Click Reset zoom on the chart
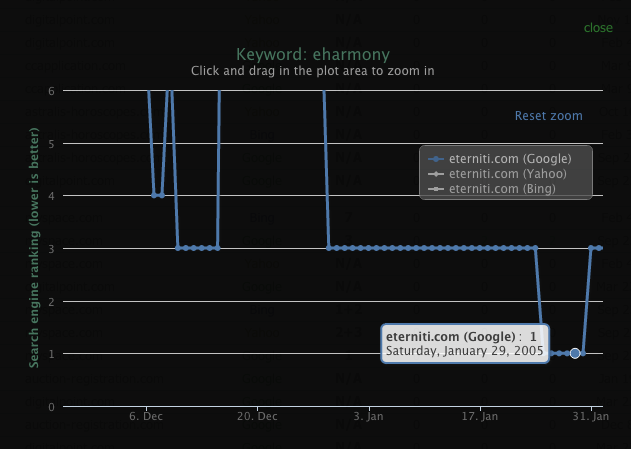The width and height of the screenshot is (631, 449). pyautogui.click(x=549, y=116)
